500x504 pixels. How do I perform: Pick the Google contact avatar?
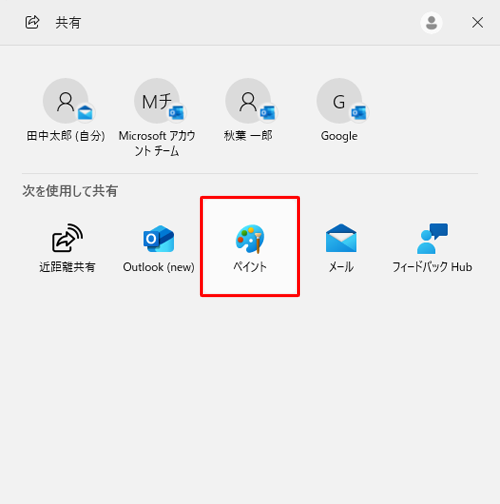339,101
